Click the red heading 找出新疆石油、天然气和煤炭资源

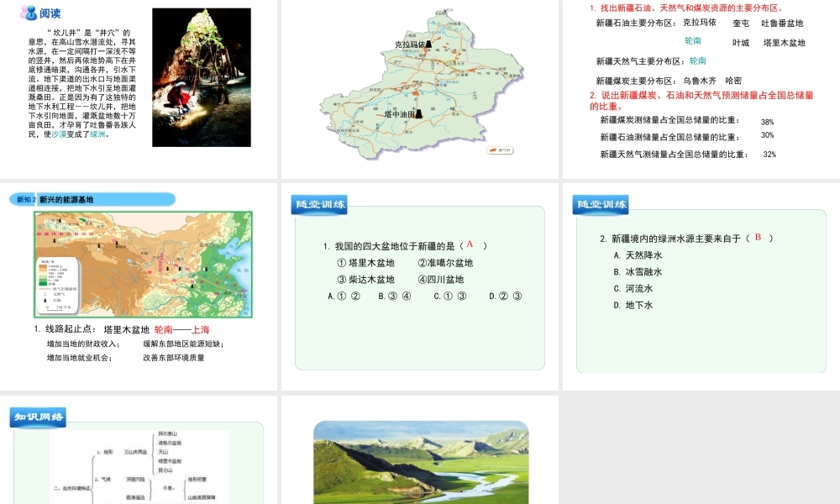click(688, 8)
